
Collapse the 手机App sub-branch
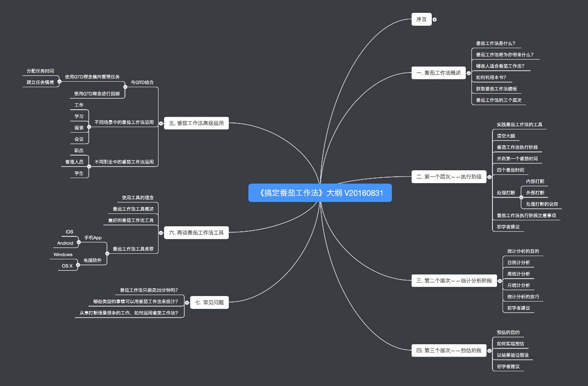click(x=79, y=241)
